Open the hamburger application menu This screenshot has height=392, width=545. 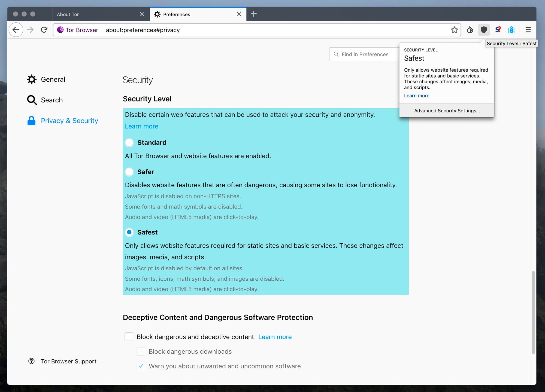pos(528,30)
